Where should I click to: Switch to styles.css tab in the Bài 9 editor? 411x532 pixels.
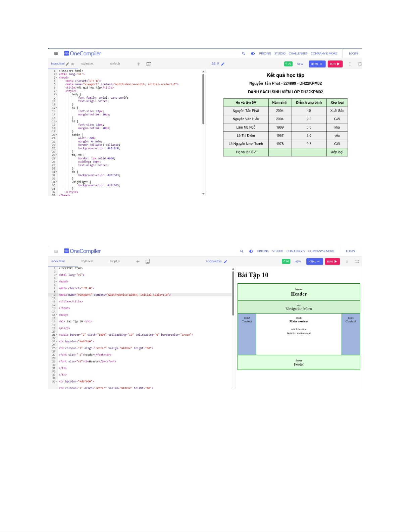pyautogui.click(x=87, y=64)
